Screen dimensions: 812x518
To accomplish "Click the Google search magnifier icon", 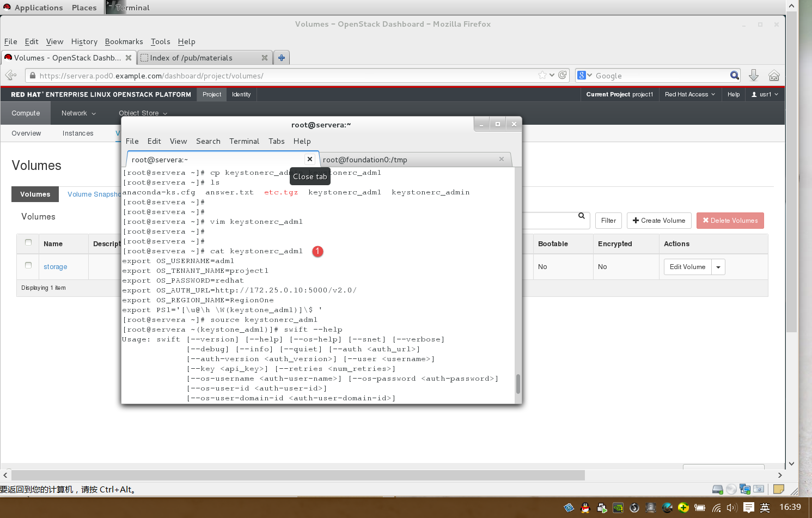I will [735, 75].
